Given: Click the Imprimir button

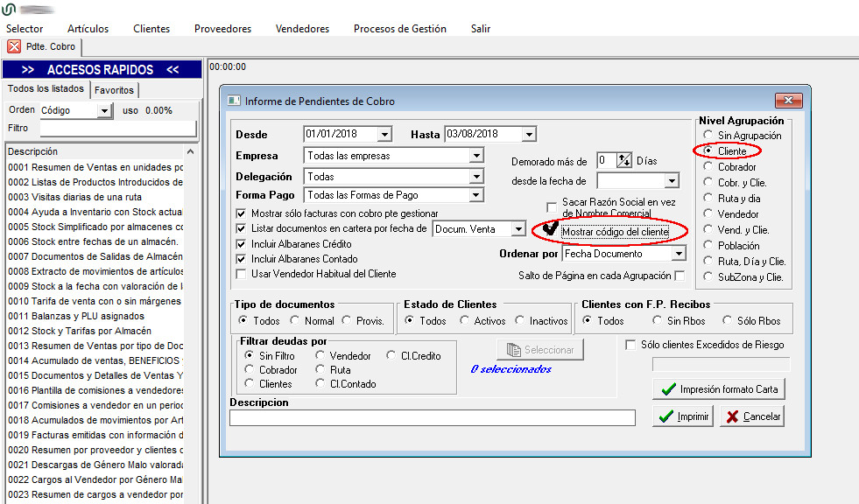Looking at the screenshot, I should click(684, 417).
